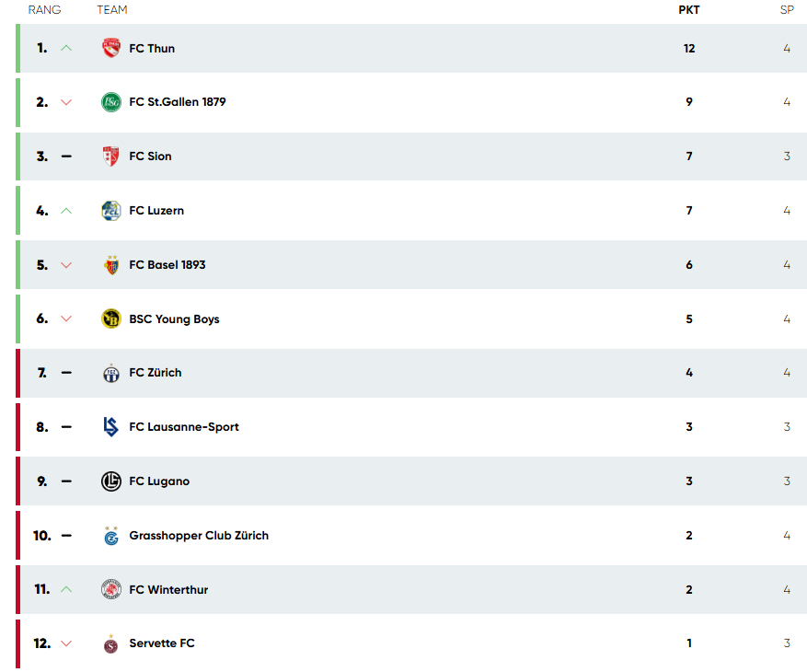Click the TEAM column header
Image resolution: width=807 pixels, height=672 pixels.
pos(112,10)
